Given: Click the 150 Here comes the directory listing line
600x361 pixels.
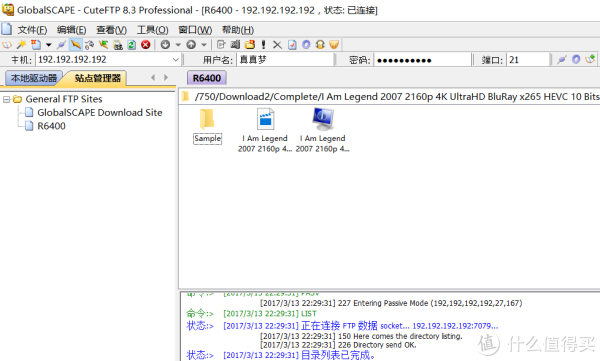Looking at the screenshot, I should pos(361,336).
